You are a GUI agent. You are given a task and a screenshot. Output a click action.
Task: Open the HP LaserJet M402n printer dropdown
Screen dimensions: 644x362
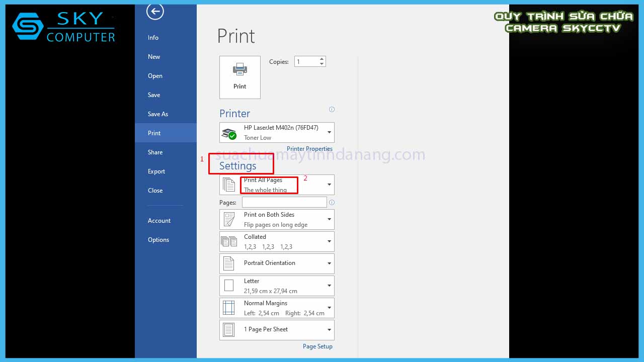pyautogui.click(x=329, y=133)
